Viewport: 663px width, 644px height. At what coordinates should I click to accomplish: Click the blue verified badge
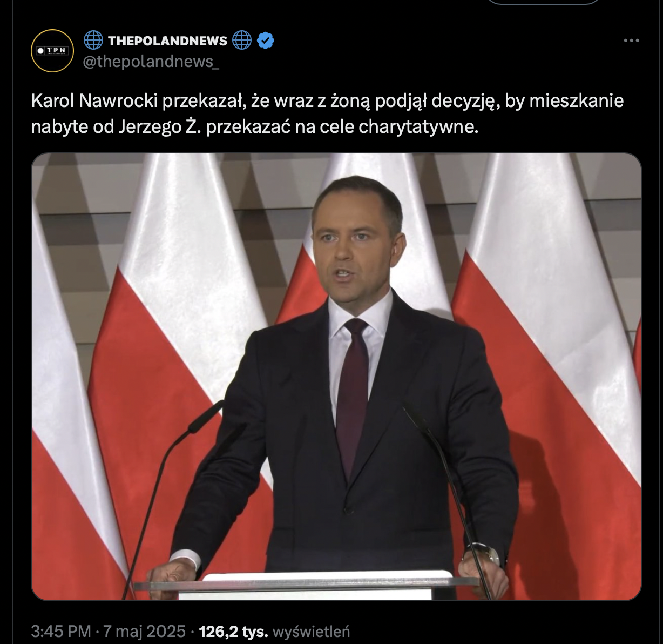click(265, 41)
